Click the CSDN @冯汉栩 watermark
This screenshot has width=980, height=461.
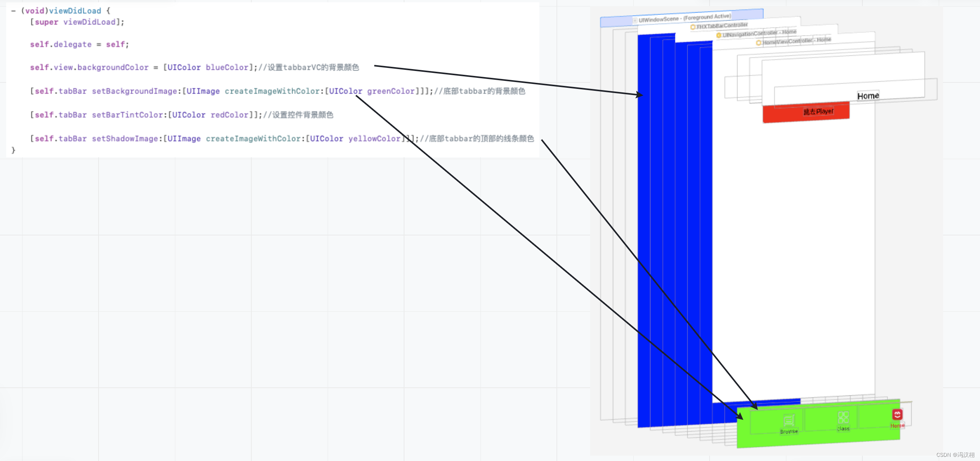[x=955, y=455]
